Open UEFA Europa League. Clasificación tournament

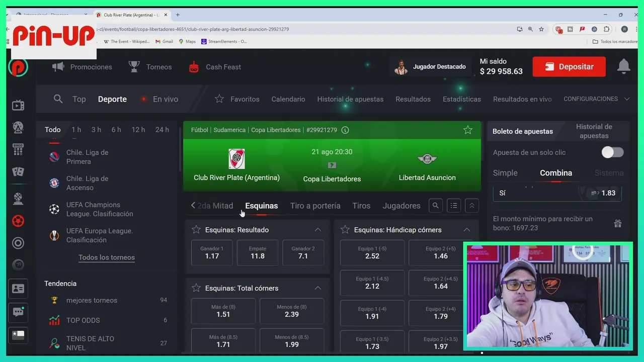[106, 235]
